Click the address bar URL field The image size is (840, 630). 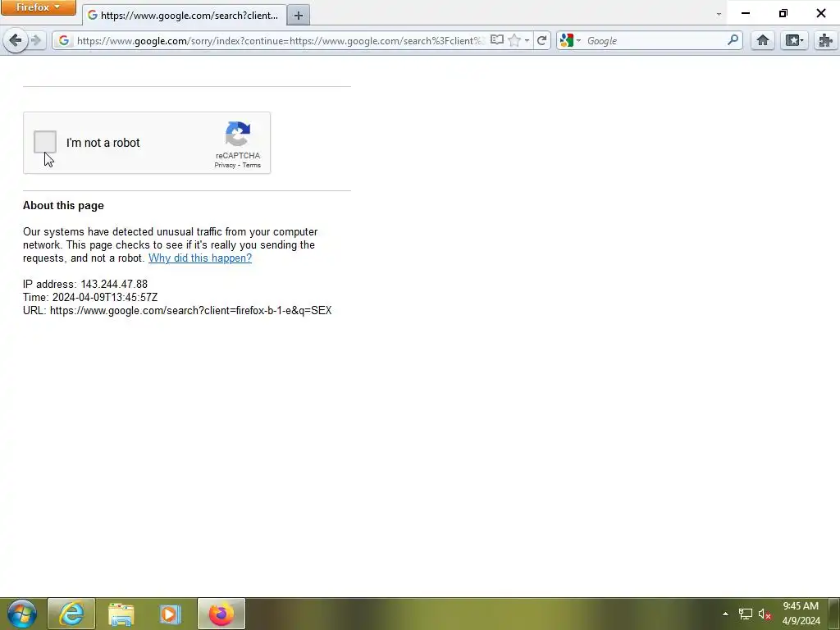click(x=280, y=41)
